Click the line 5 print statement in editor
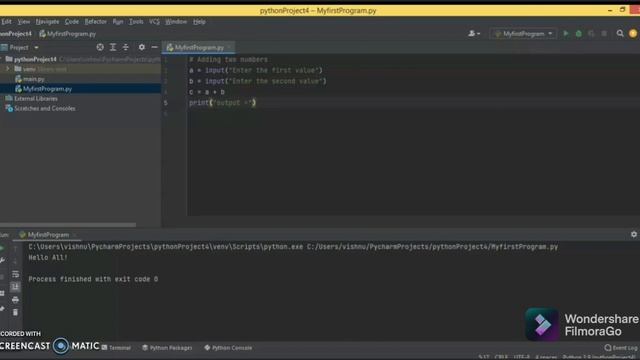Screen dimensions: 640x360 pos(222,102)
